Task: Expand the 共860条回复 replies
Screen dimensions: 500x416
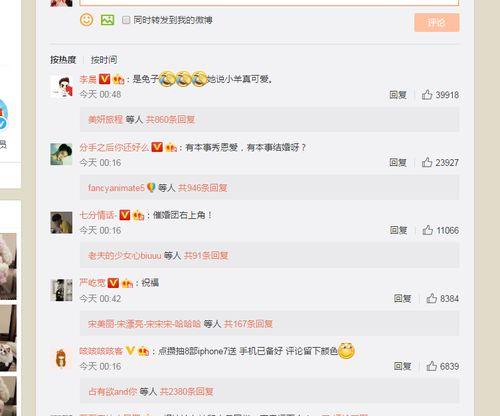Action: 171,119
